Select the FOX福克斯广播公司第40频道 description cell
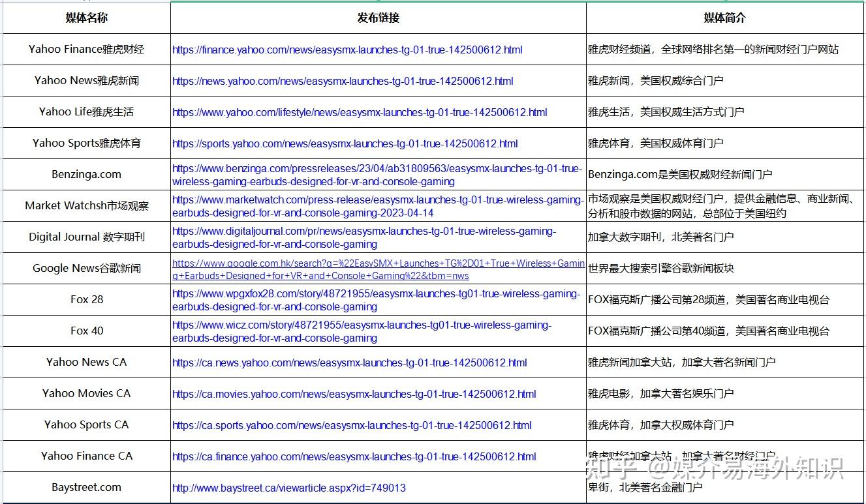The width and height of the screenshot is (866, 504). 725,331
